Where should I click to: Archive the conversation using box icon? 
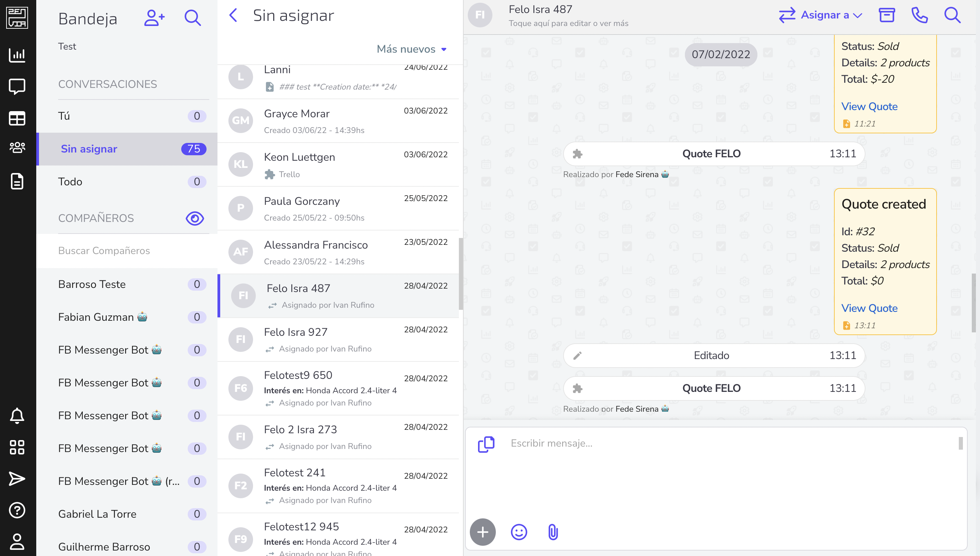coord(886,15)
